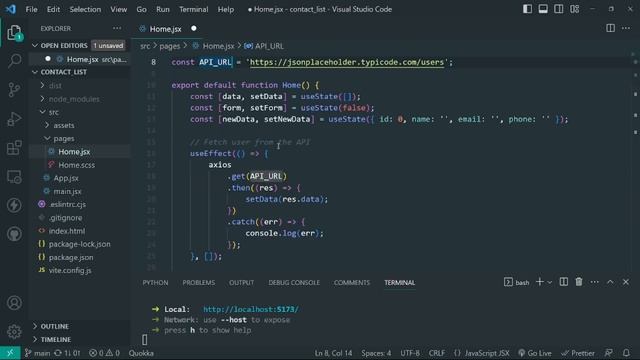
Task: Kill the terminal with trash icon
Action: click(579, 282)
